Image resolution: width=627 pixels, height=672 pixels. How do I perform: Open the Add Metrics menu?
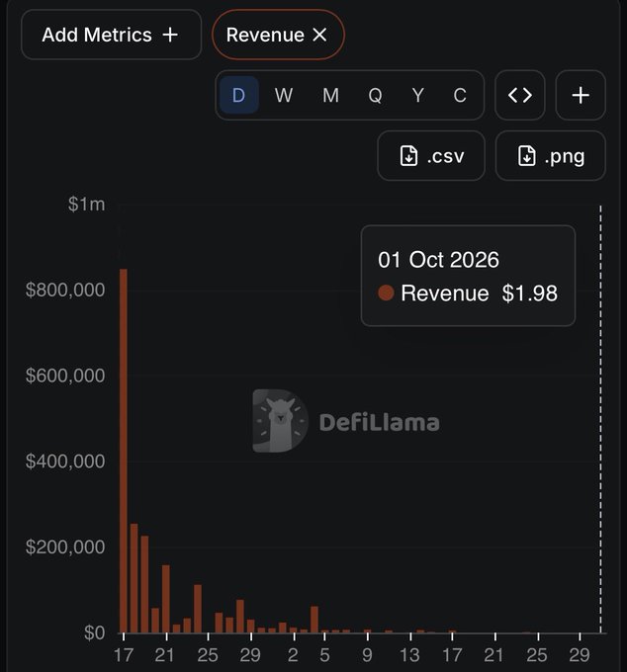[111, 35]
